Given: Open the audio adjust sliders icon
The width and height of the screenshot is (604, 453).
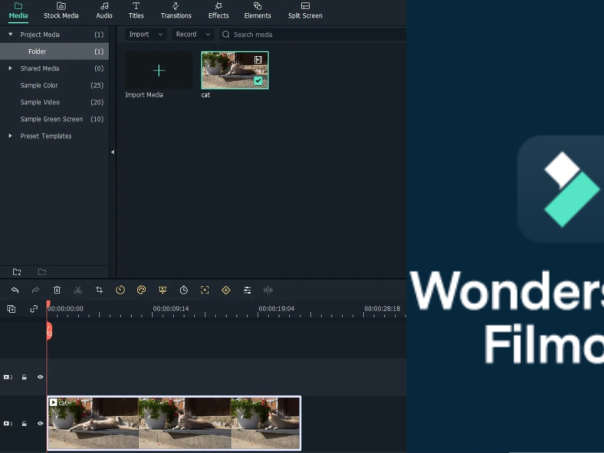Looking at the screenshot, I should (x=246, y=290).
